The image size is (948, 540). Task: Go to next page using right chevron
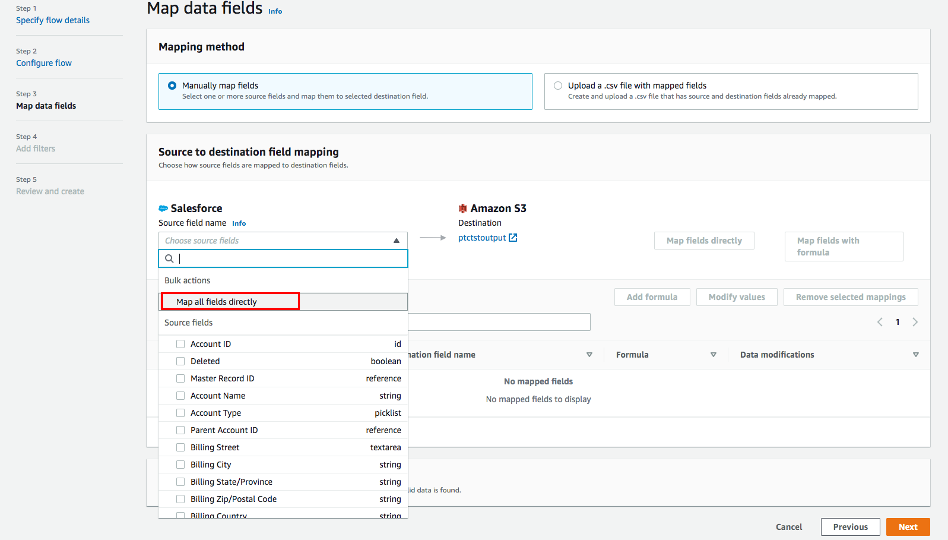pyautogui.click(x=915, y=322)
